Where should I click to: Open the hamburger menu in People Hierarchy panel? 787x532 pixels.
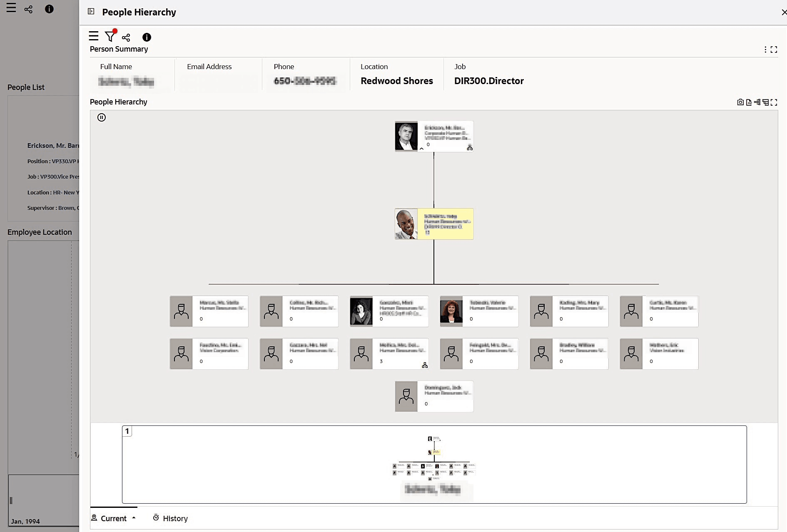[x=94, y=36]
